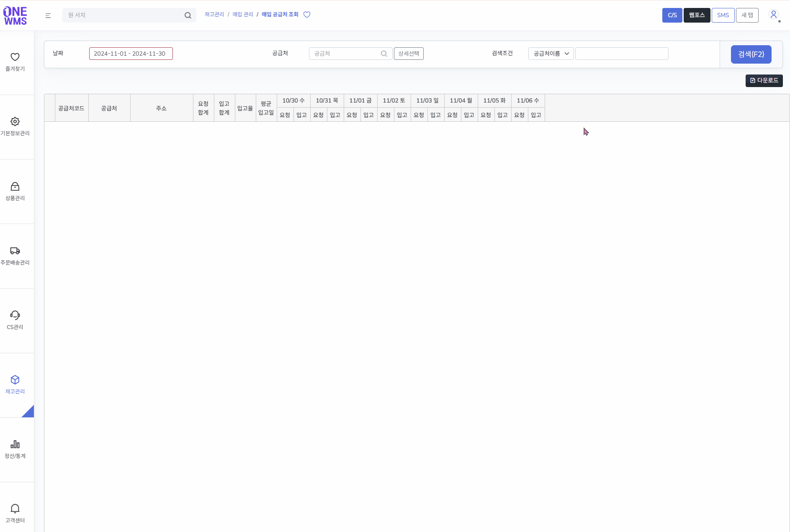Favorite this page with the heart icon
The height and width of the screenshot is (532, 790).
(307, 15)
